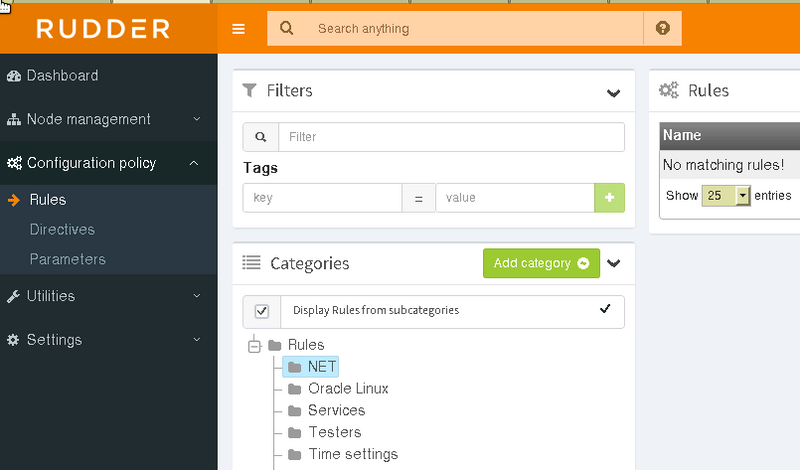800x470 pixels.
Task: Uncheck Display Rules from subcategories checkbox
Action: (x=262, y=311)
